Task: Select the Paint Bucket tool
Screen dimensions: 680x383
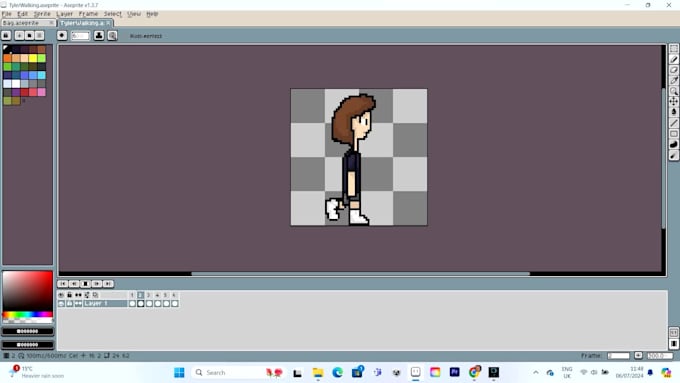Action: (x=673, y=112)
